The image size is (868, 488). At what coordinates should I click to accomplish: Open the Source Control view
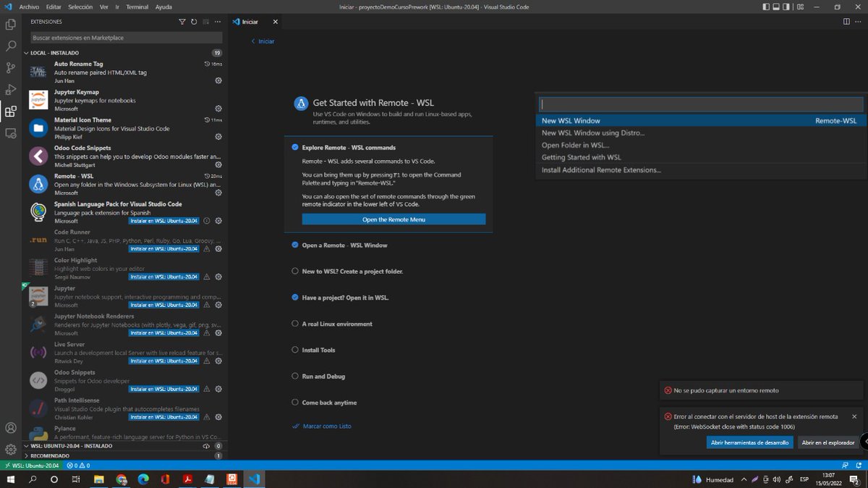[x=11, y=67]
